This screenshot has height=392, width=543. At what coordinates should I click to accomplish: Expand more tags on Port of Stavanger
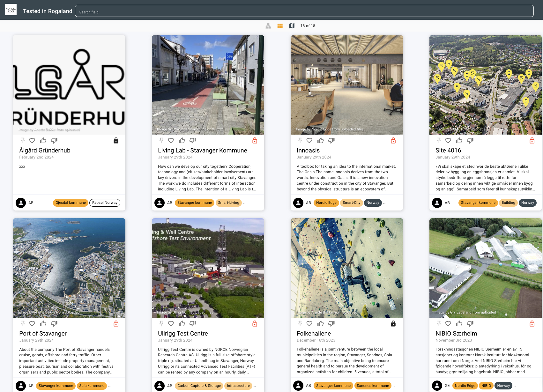coord(109,386)
